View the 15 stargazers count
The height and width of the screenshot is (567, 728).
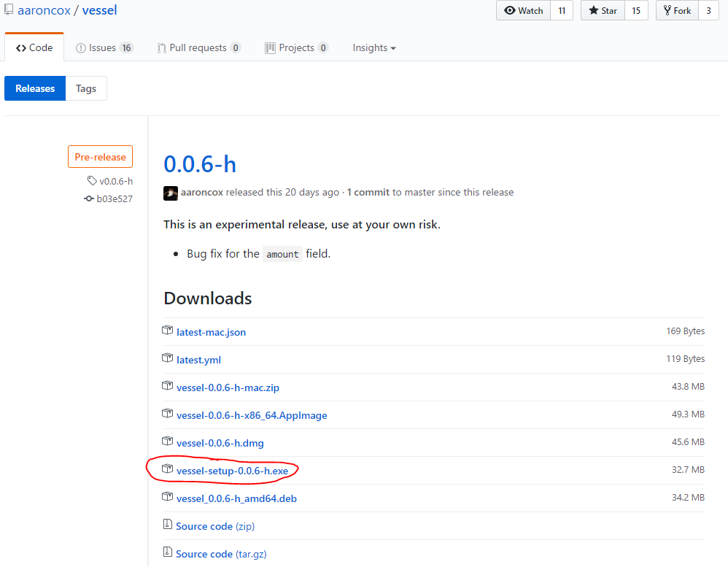point(636,10)
